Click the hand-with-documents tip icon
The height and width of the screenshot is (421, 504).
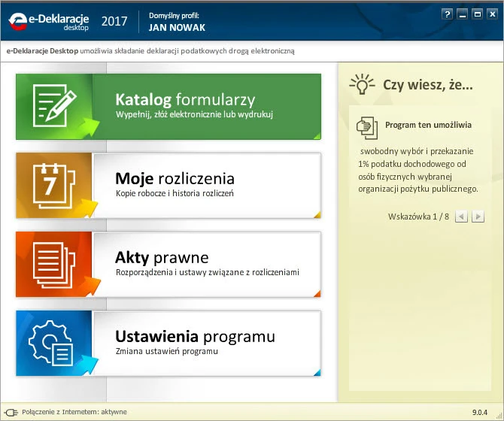click(x=367, y=128)
